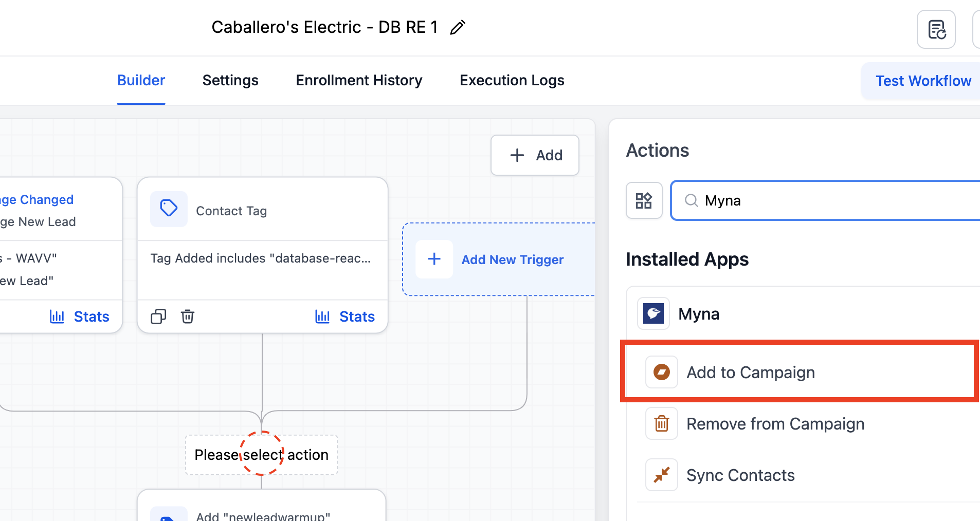The image size is (980, 521).
Task: Click the document icon in the top right corner
Action: 936,29
